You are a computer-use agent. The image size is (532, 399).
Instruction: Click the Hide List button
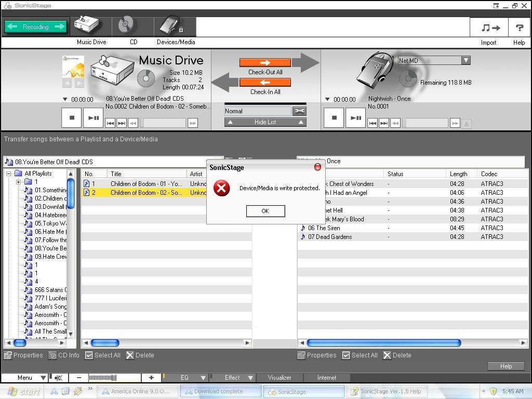click(265, 122)
